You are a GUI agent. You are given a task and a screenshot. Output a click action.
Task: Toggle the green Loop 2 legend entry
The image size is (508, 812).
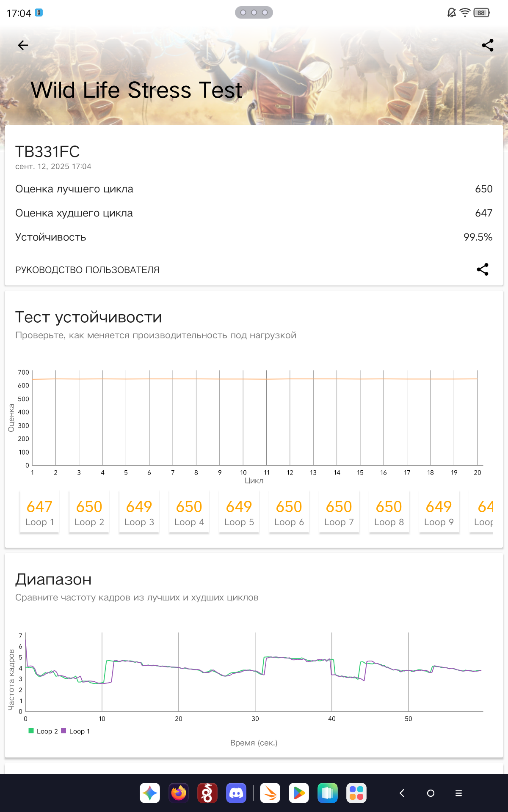tap(43, 731)
